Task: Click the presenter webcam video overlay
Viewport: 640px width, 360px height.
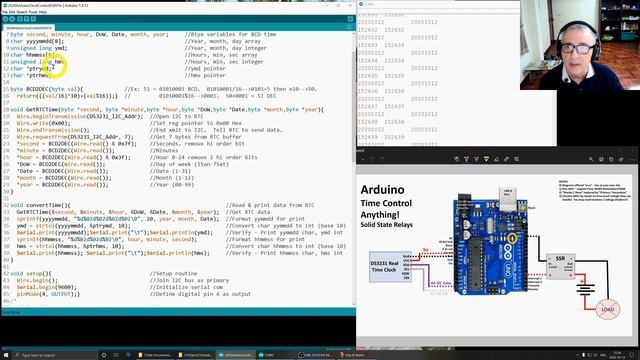Action: [580, 45]
